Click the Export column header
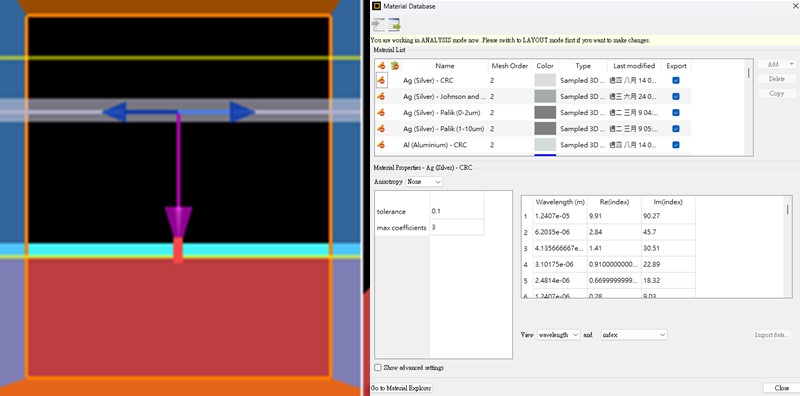This screenshot has width=800, height=396. click(x=677, y=66)
